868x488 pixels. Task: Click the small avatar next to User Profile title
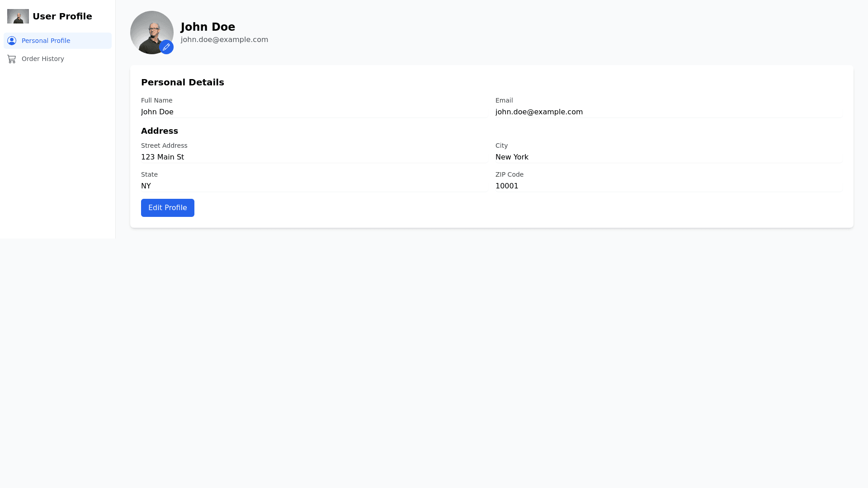pyautogui.click(x=18, y=16)
